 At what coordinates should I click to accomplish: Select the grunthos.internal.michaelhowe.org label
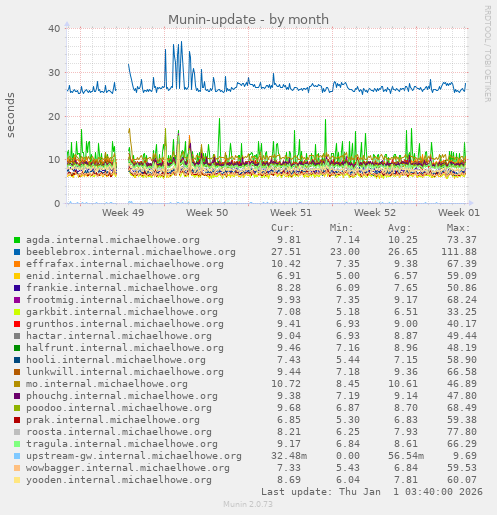click(125, 324)
